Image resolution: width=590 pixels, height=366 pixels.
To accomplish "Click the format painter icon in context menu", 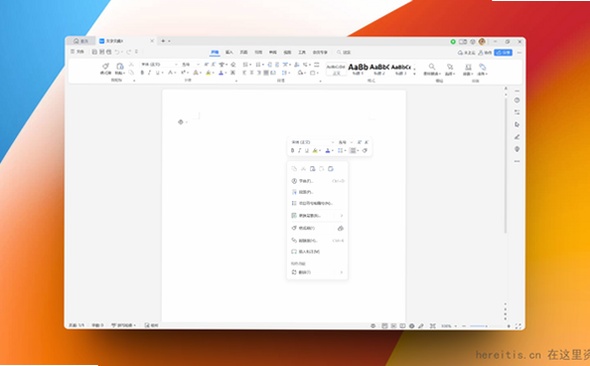I will click(x=294, y=228).
